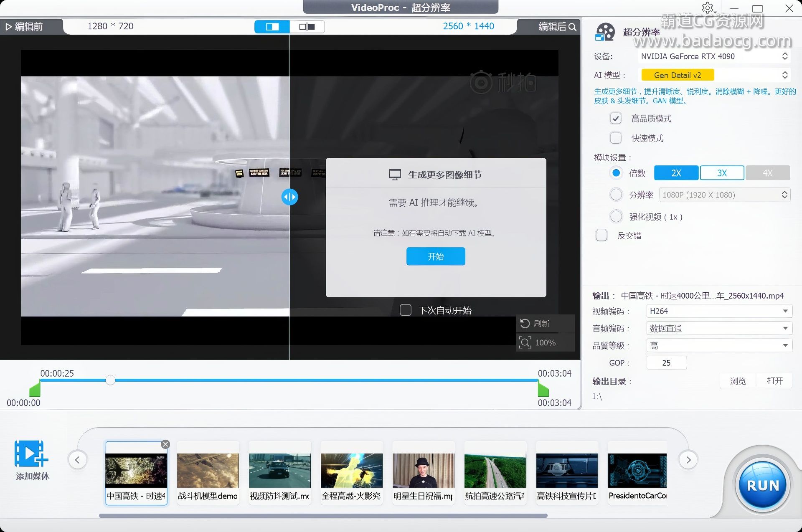The width and height of the screenshot is (802, 532).
Task: Choose the 3X scale option
Action: [722, 173]
